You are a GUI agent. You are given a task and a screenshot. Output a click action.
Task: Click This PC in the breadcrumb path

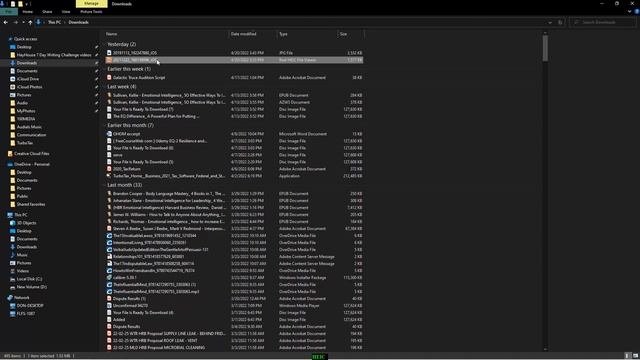(x=54, y=22)
